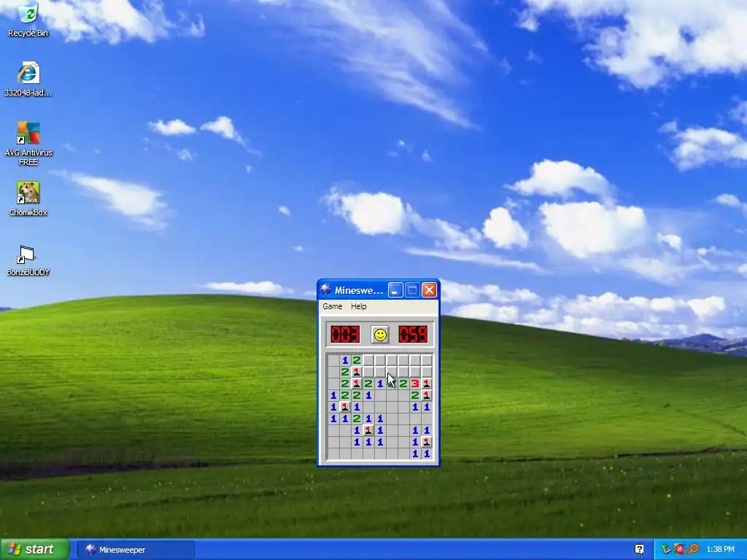Click the flag in the minefield's fourth row
This screenshot has width=747, height=560.
pyautogui.click(x=426, y=395)
